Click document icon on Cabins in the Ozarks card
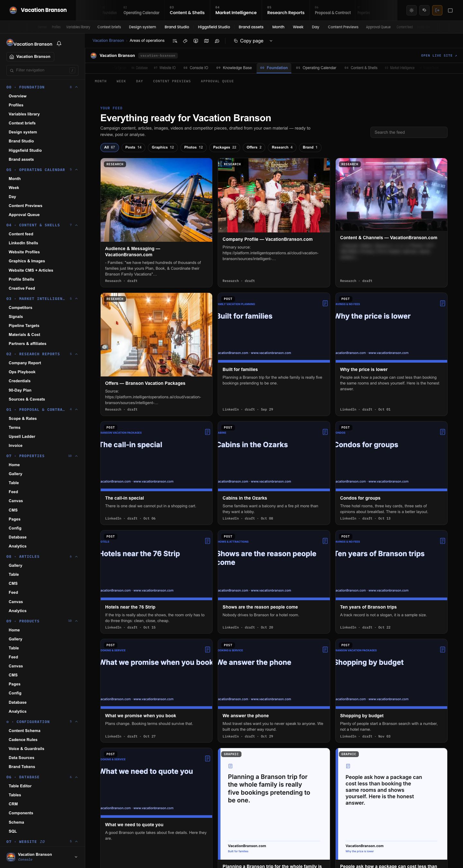The height and width of the screenshot is (868, 463). (x=325, y=432)
